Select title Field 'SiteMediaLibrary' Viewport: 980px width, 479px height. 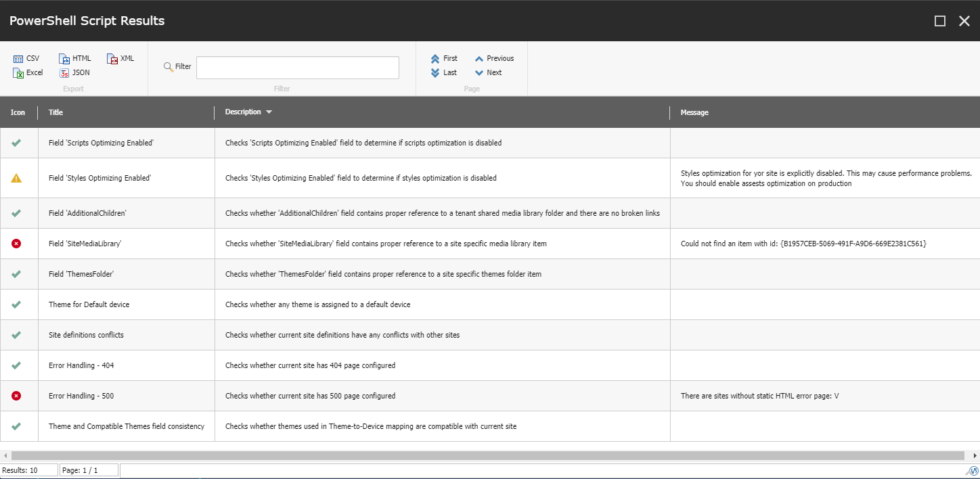[x=85, y=244]
